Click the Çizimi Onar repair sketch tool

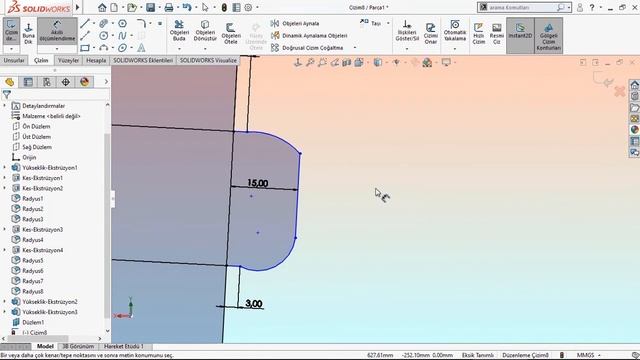click(x=431, y=33)
